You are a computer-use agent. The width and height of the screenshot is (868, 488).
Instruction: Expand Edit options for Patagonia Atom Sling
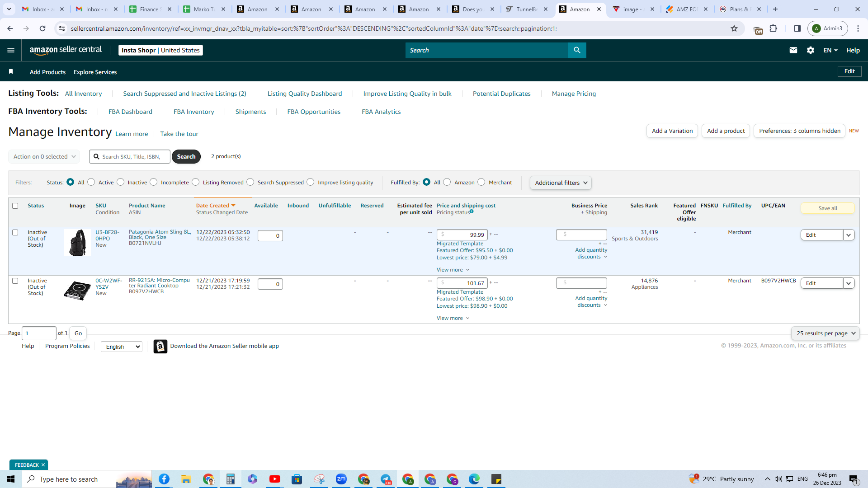click(849, 235)
